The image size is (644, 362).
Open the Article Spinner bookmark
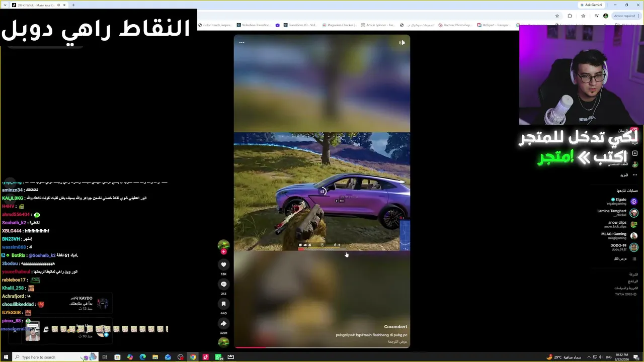(377, 25)
